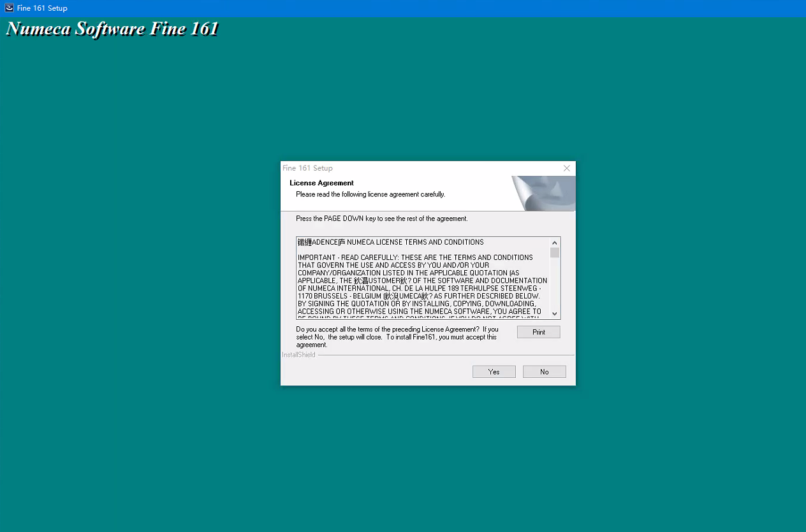Click the "Do you accept all the terms" question
806x532 pixels.
click(397, 337)
